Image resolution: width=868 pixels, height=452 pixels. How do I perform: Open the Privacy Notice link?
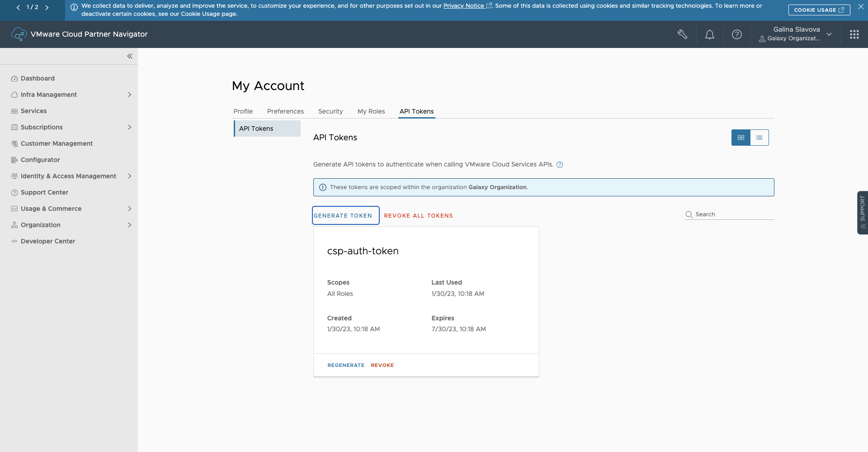pos(463,6)
